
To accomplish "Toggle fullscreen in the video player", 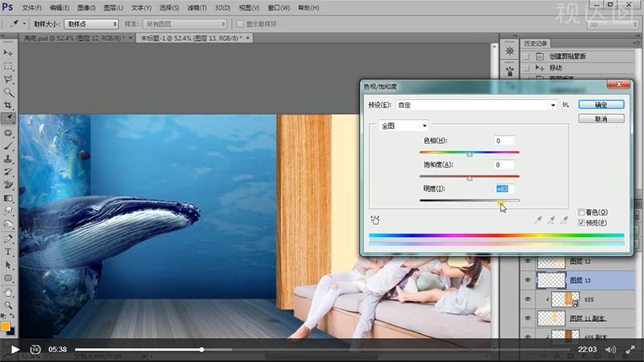I will (630, 350).
